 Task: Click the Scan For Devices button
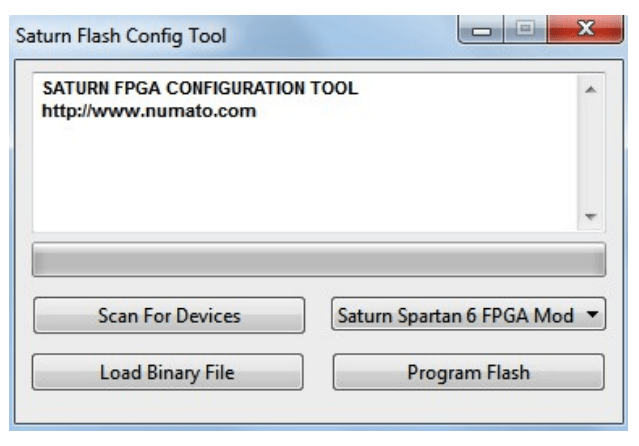[x=168, y=315]
